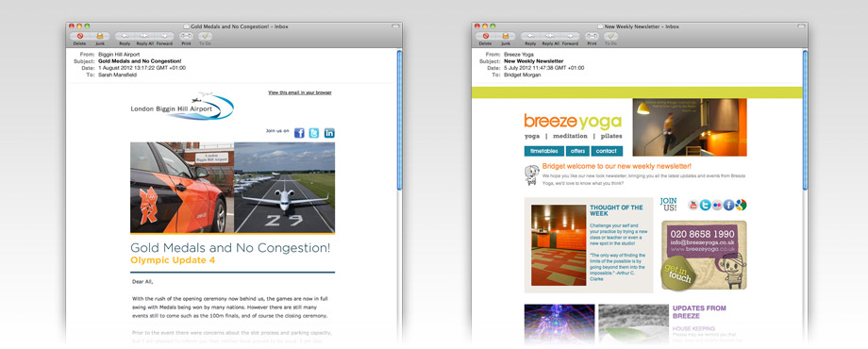Screen dimensions: 868x349
Task: Mark New Weekly Newsletter as To Do
Action: point(611,36)
